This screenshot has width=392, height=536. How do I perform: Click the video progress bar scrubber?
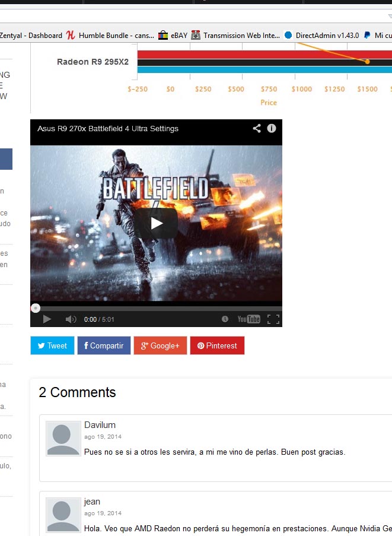(36, 308)
